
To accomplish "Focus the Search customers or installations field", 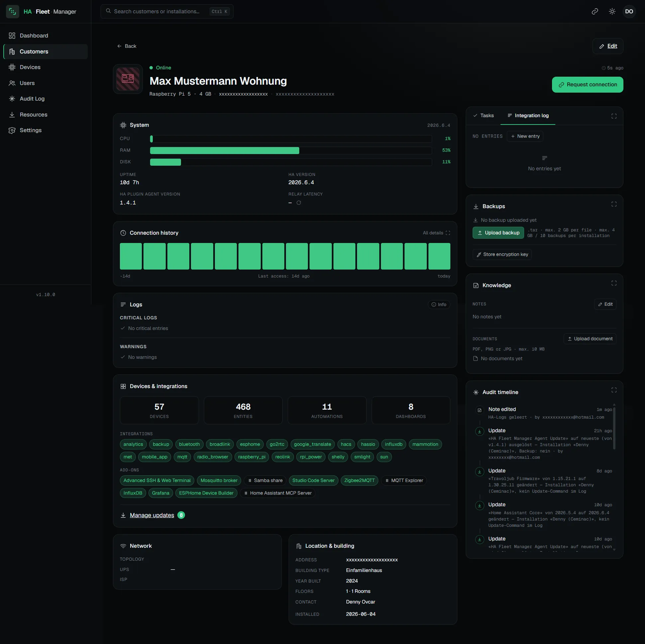I will (x=167, y=12).
